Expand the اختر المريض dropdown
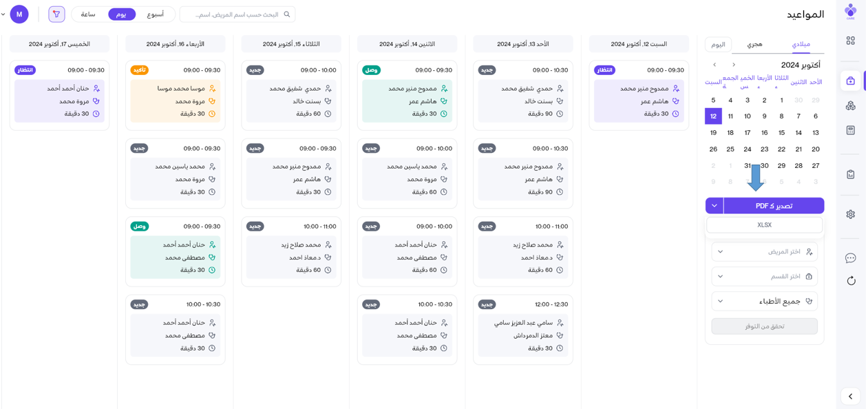This screenshot has width=868, height=420. pos(764,252)
